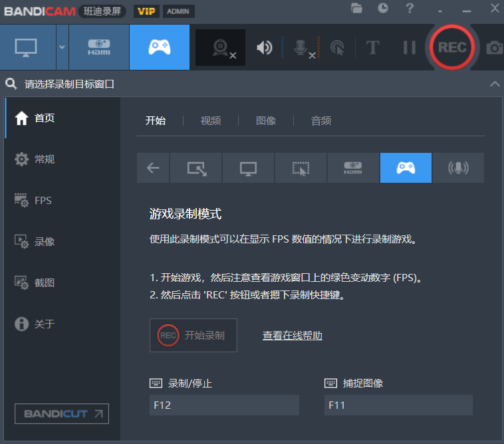Open 录像 settings in the sidebar
This screenshot has height=444, width=504.
pyautogui.click(x=63, y=241)
